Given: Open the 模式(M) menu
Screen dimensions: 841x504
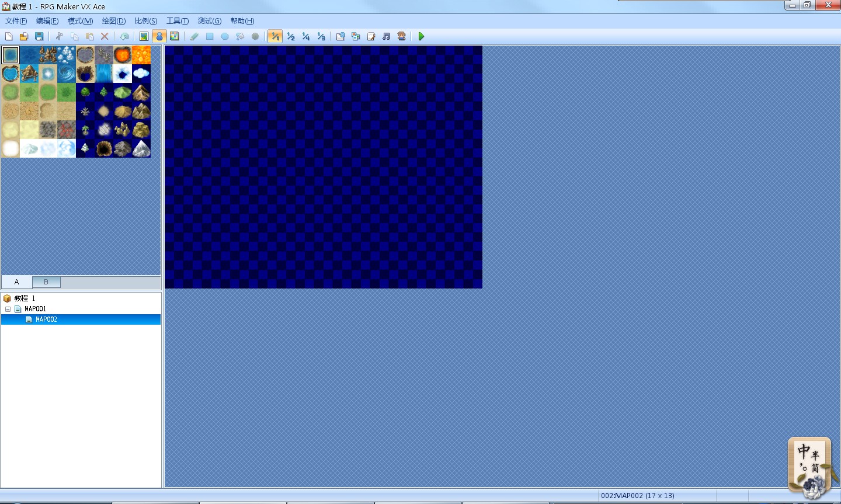Looking at the screenshot, I should point(80,21).
